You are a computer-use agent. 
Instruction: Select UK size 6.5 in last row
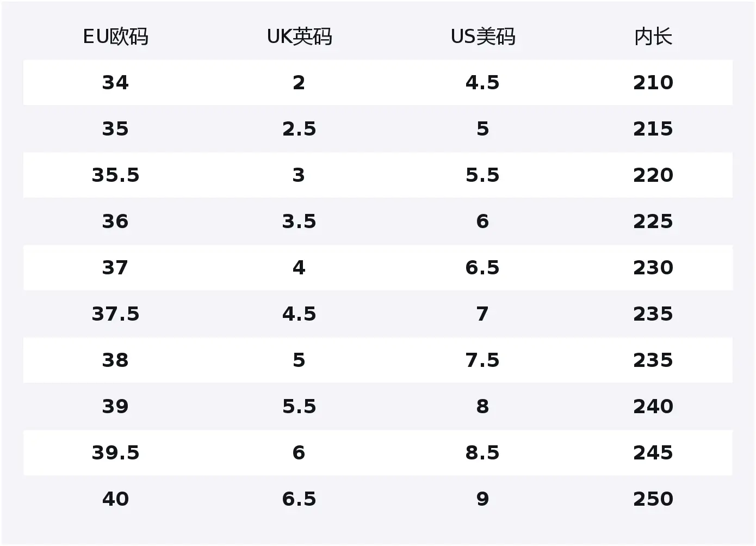click(x=299, y=499)
